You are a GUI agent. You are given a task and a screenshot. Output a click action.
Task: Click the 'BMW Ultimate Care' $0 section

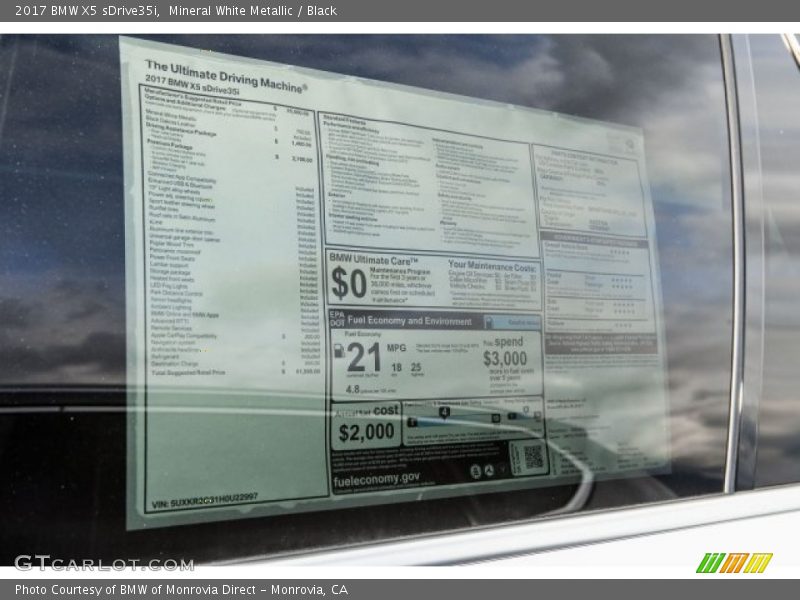tap(433, 280)
